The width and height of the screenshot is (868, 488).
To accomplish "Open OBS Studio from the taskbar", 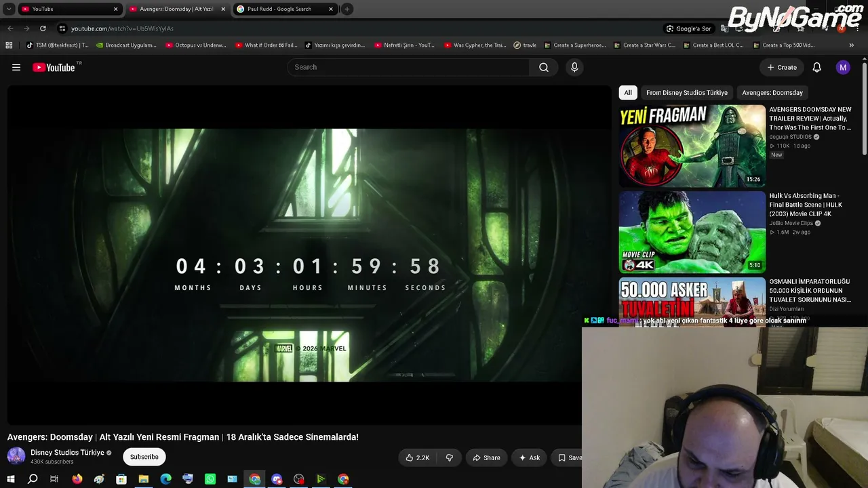I will (x=299, y=479).
